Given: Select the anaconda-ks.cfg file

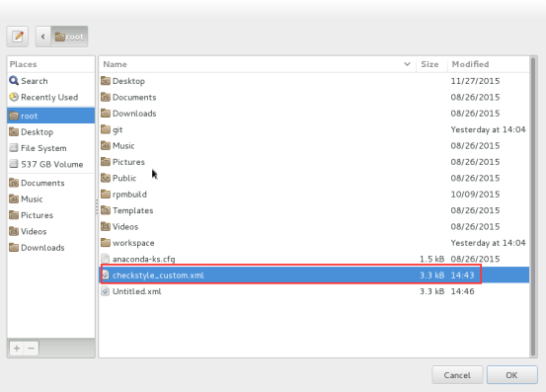Looking at the screenshot, I should click(314, 259).
